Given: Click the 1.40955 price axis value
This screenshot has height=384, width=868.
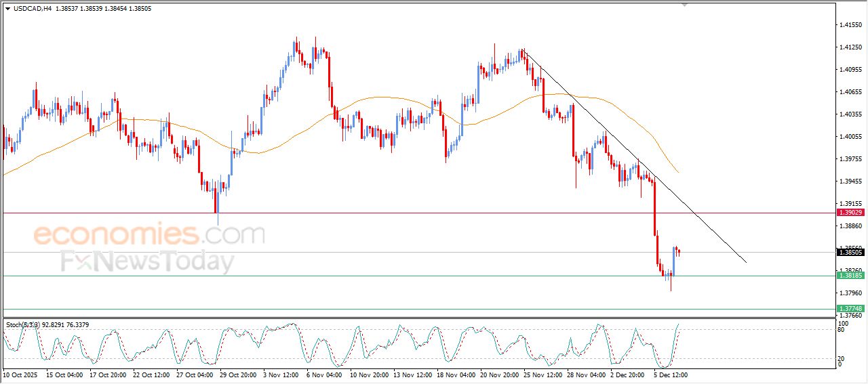Looking at the screenshot, I should click(850, 70).
